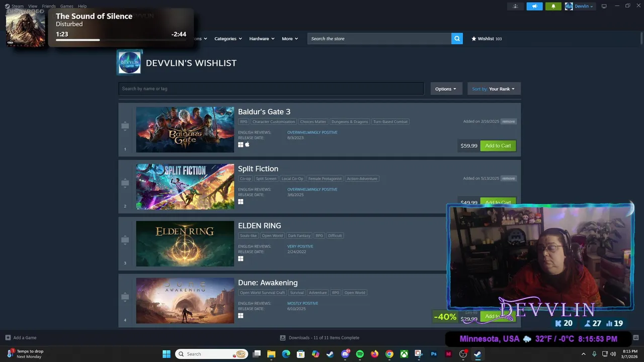Open the Sort by Your Rank dropdown

tap(494, 88)
